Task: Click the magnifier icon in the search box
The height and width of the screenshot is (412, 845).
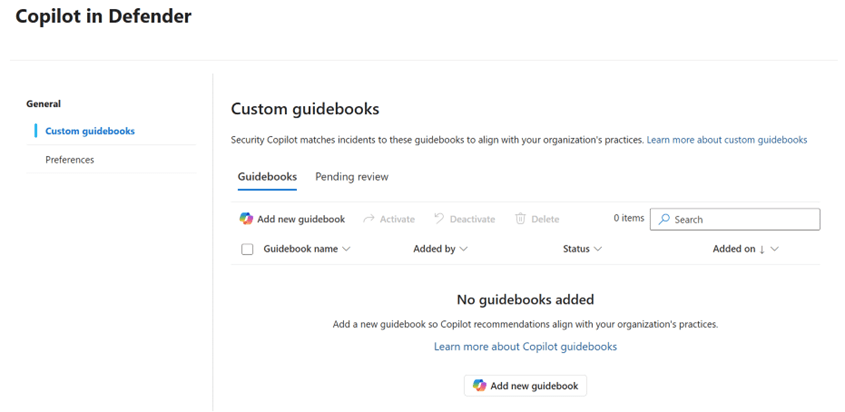Action: pos(664,219)
